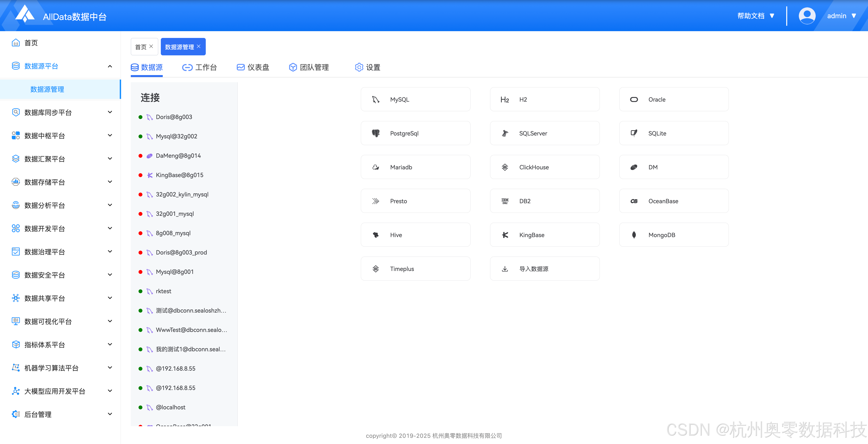Viewport: 868px width, 444px height.
Task: Close the 数据源管理 tab
Action: click(x=199, y=46)
